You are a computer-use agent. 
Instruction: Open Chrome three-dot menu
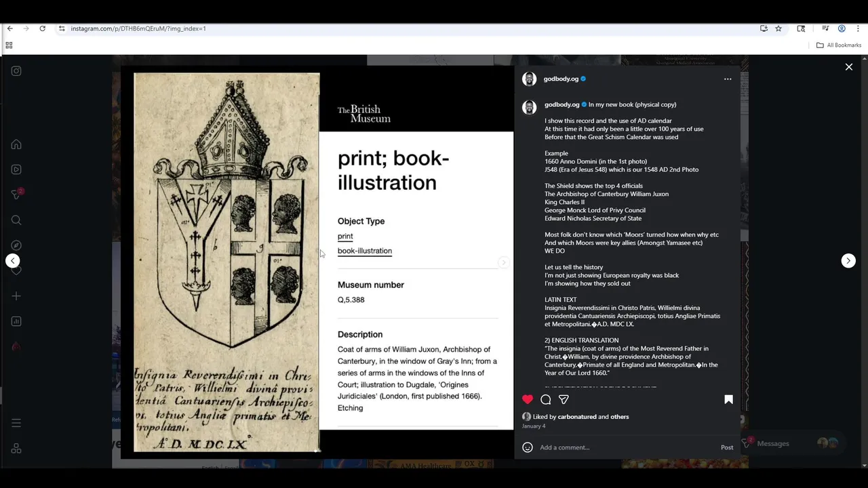tap(858, 28)
